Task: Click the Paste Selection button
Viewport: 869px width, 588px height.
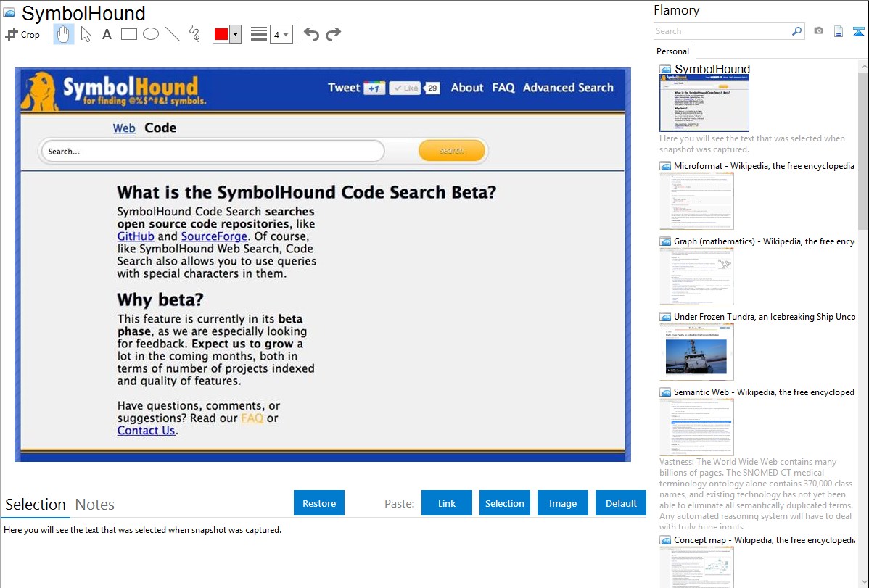Action: click(504, 502)
